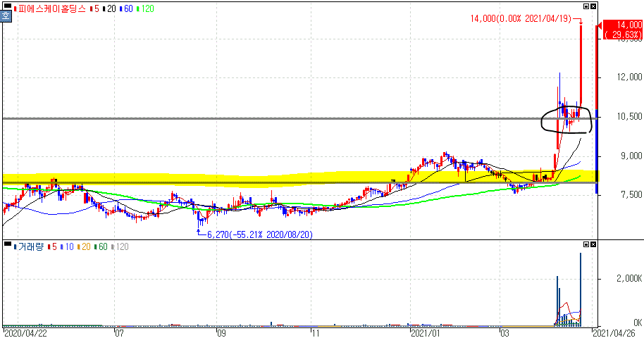Select the orange 20 volume average legend
This screenshot has width=644, height=338.
point(84,246)
